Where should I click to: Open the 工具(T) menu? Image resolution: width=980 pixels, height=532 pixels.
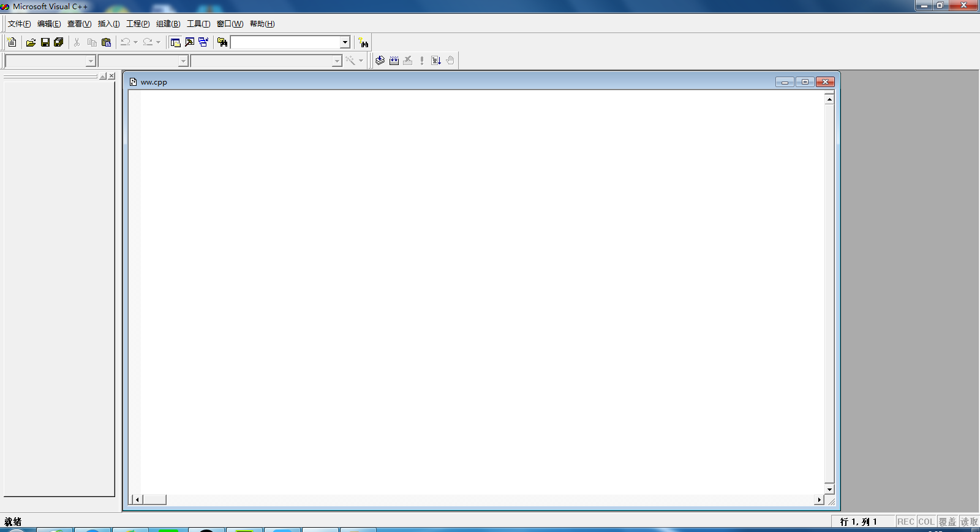[x=198, y=24]
